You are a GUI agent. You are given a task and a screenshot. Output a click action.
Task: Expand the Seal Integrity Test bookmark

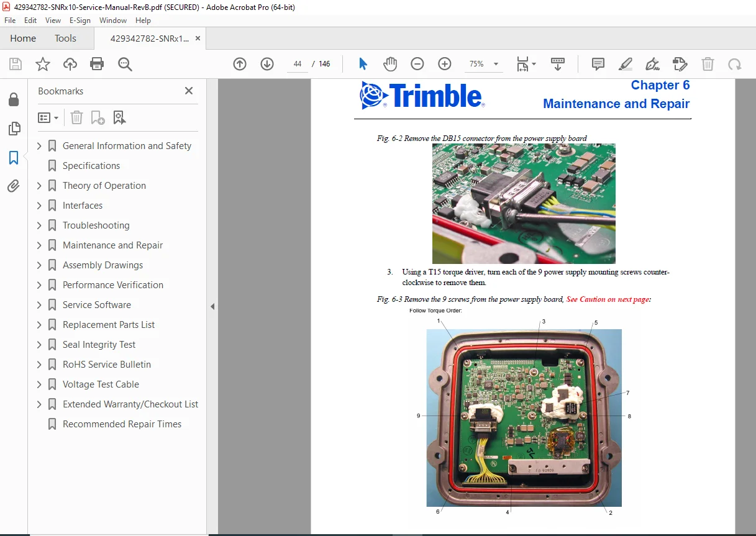(39, 345)
